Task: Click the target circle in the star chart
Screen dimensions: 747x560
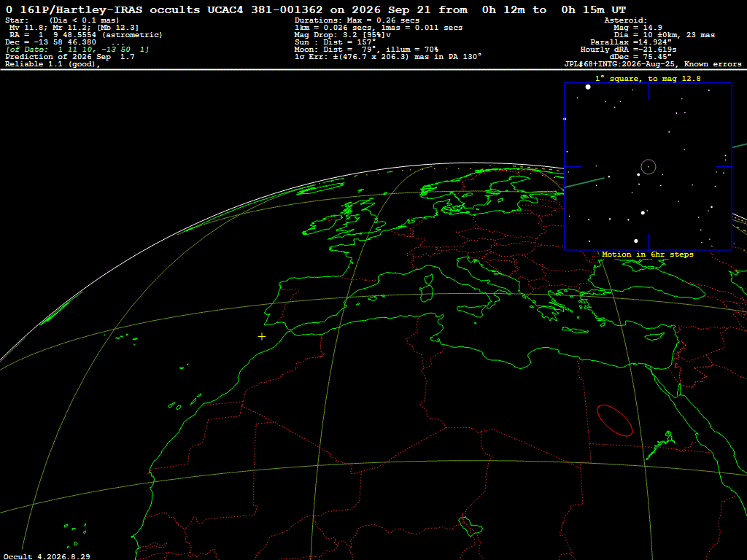Action: tap(649, 167)
